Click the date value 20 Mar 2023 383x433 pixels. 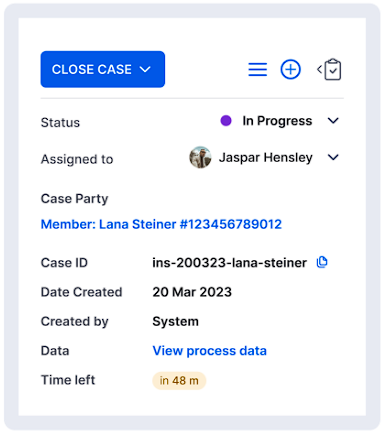[192, 292]
